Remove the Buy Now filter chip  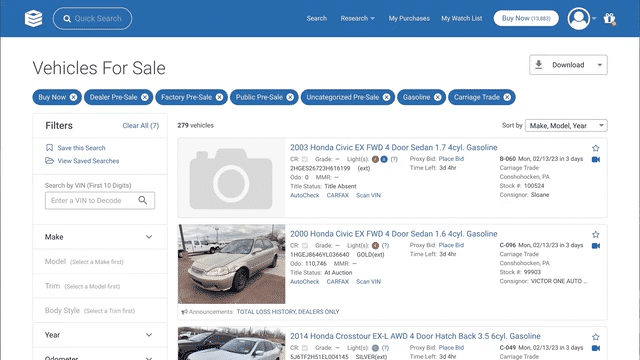click(x=73, y=97)
